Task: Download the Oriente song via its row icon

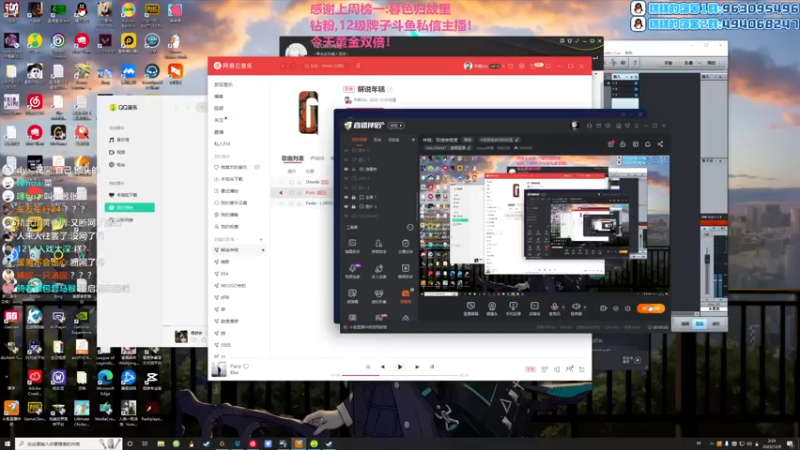Action: (299, 182)
